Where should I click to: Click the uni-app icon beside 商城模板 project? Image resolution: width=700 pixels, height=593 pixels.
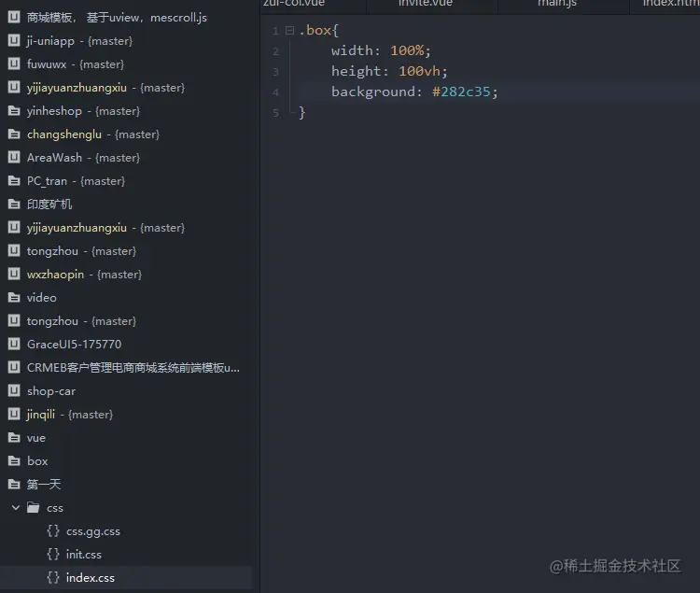14,18
